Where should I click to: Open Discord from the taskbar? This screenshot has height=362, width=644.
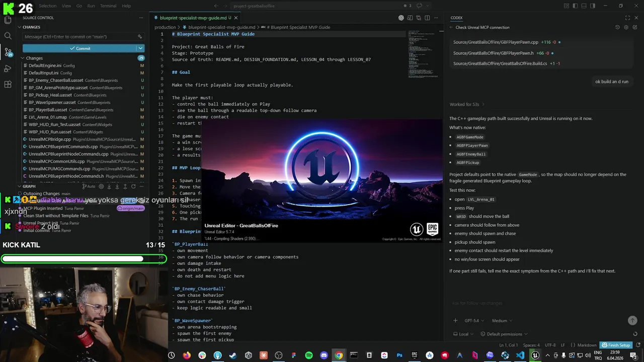(x=324, y=355)
